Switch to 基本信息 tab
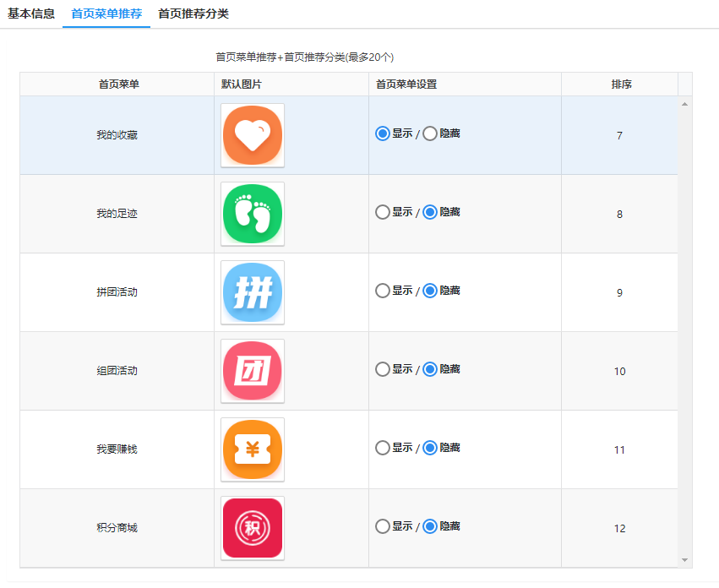 pos(31,14)
